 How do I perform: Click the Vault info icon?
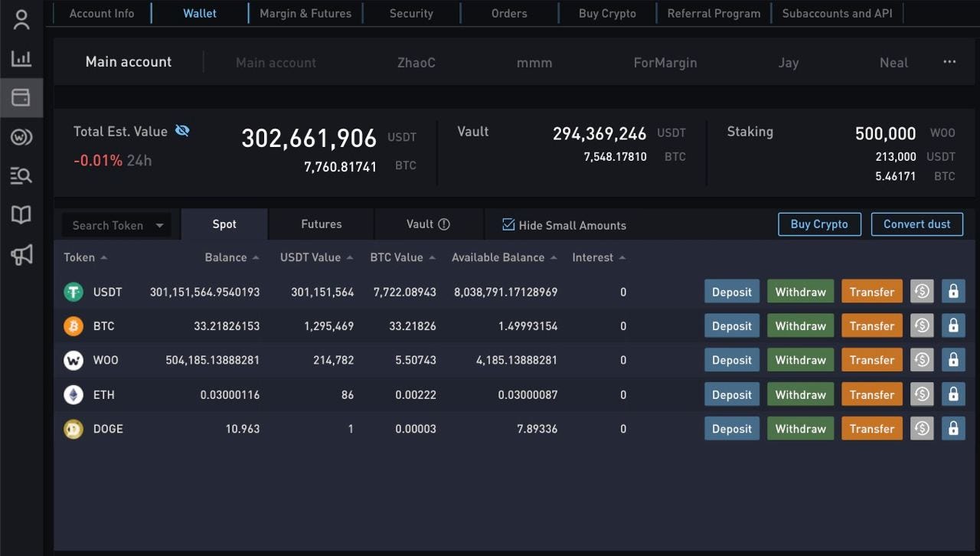[444, 224]
